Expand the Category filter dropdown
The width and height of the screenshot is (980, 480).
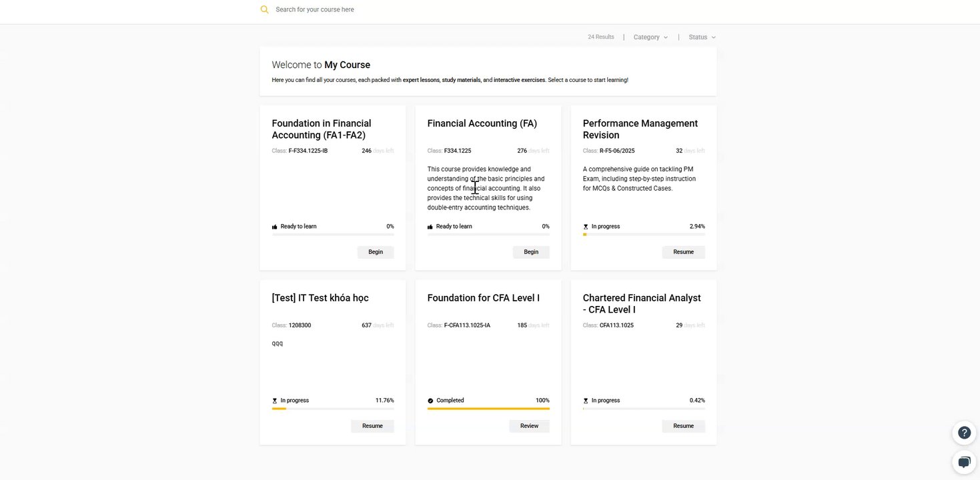(650, 37)
